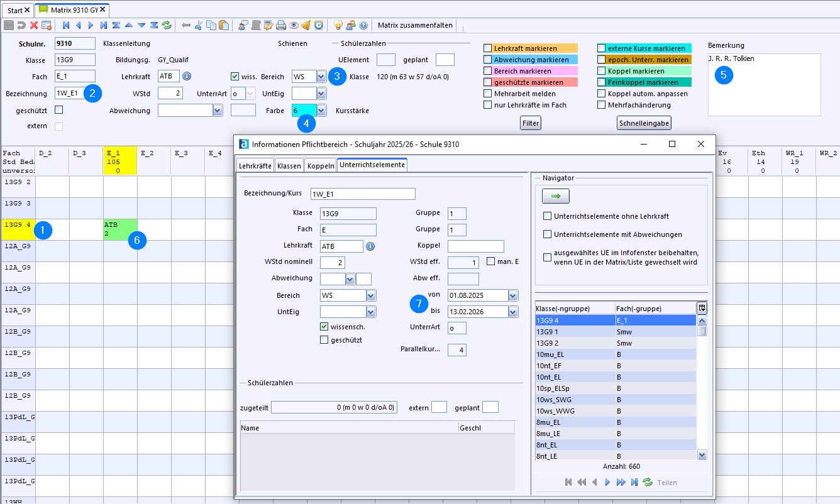This screenshot has width=840, height=504.
Task: Click the grey left arrow back icon
Action: pos(186,25)
